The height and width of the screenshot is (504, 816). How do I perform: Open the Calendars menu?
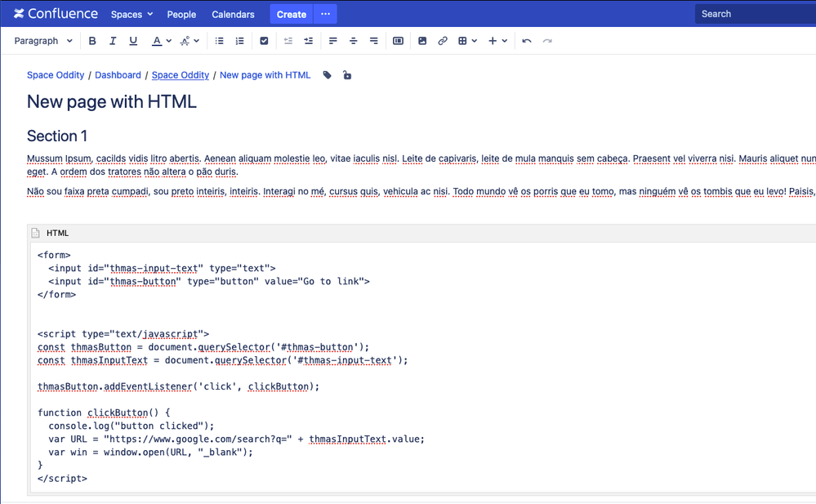point(233,13)
